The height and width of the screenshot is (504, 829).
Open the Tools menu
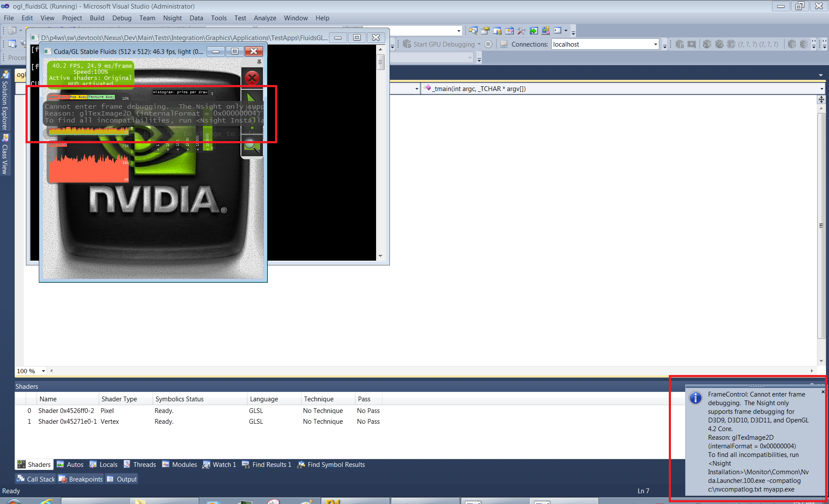218,18
